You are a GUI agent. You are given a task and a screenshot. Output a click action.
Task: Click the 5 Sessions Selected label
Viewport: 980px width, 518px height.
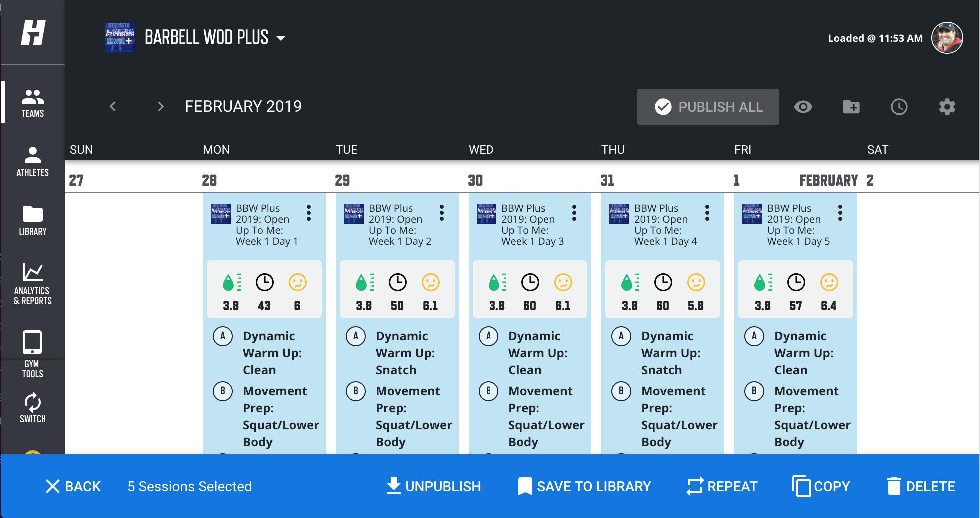click(x=190, y=486)
